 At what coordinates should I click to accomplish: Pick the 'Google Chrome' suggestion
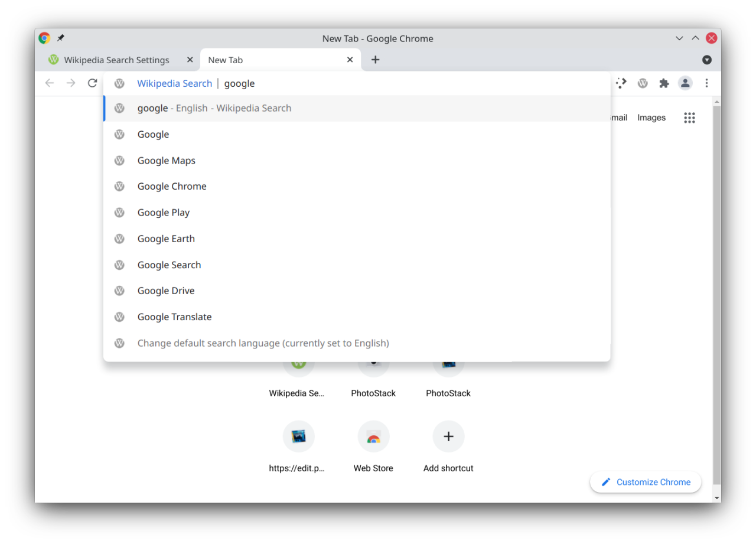357,187
